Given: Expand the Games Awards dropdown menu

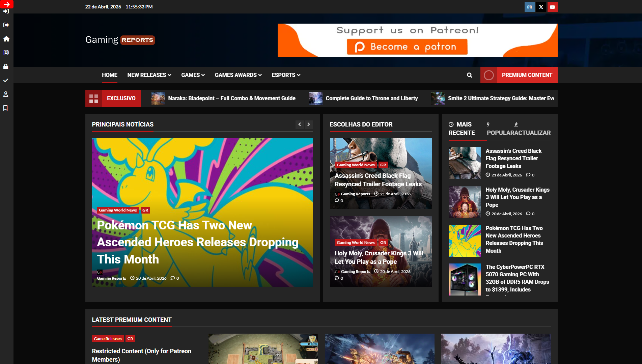Looking at the screenshot, I should [x=238, y=75].
